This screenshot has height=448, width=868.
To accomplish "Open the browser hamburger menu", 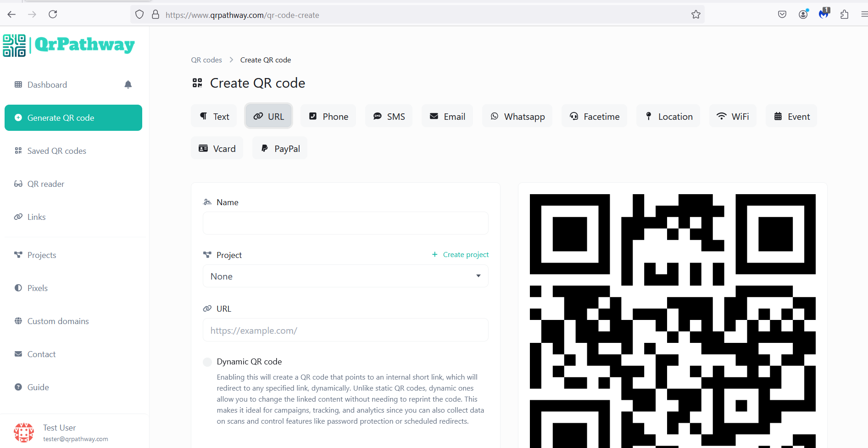I will 864,15.
